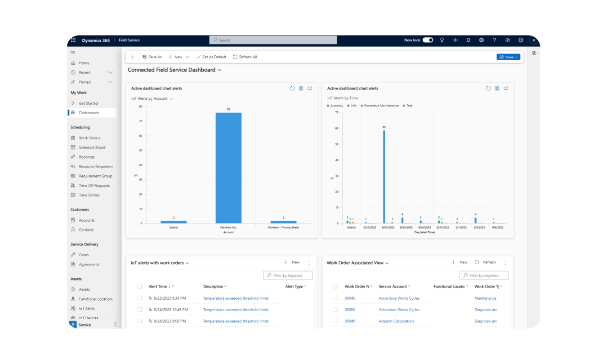Refresh the IoT Alerts by Account chart
This screenshot has height=364, width=607.
(x=292, y=89)
